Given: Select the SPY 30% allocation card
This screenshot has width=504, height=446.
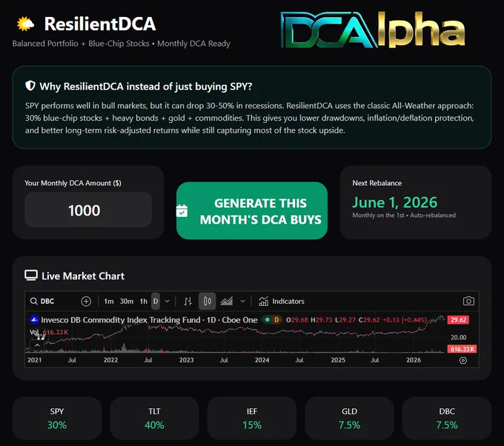Looking at the screenshot, I should coord(57,419).
